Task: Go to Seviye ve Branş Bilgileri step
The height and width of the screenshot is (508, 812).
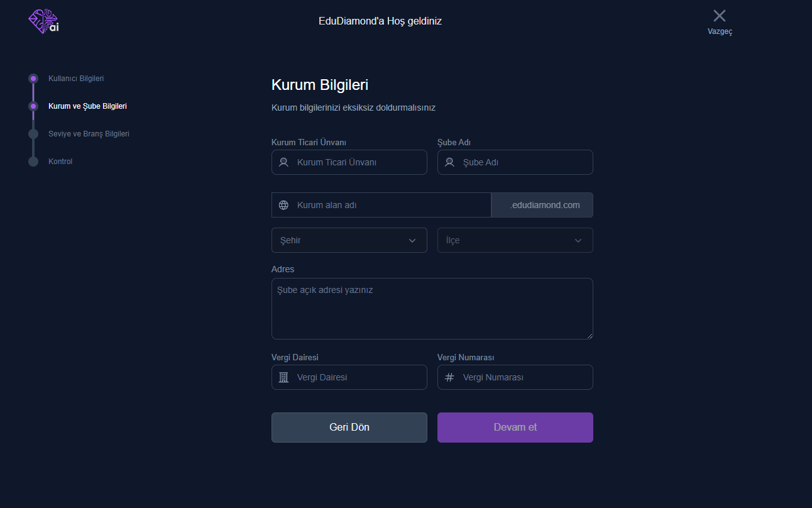Action: coord(89,134)
